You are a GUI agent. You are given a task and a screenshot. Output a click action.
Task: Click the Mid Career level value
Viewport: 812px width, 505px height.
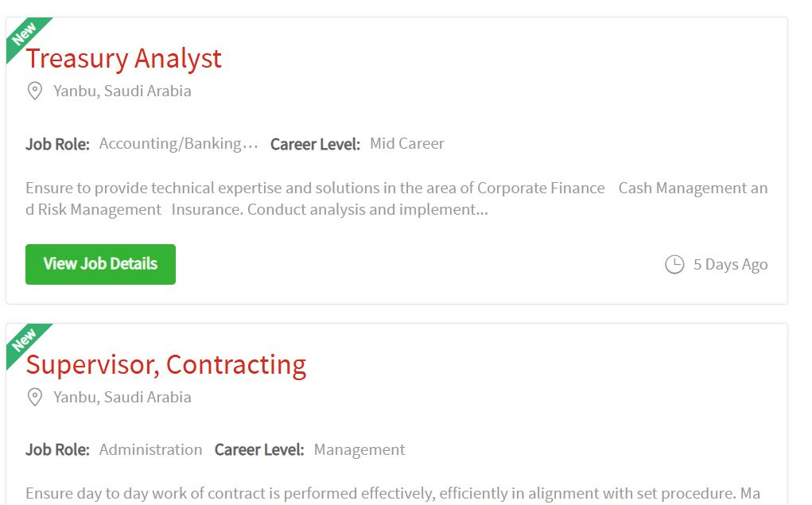click(407, 143)
